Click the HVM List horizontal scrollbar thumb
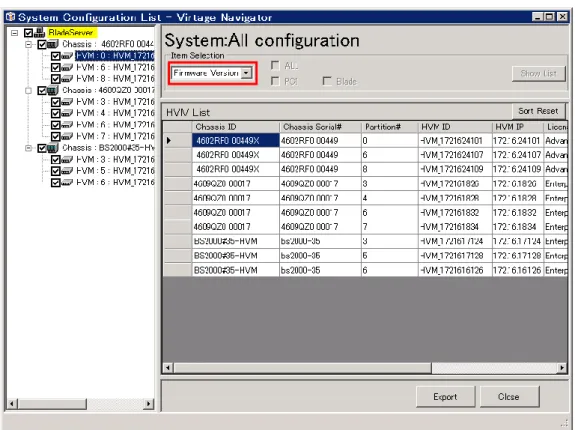This screenshot has height=430, width=575. [x=303, y=367]
